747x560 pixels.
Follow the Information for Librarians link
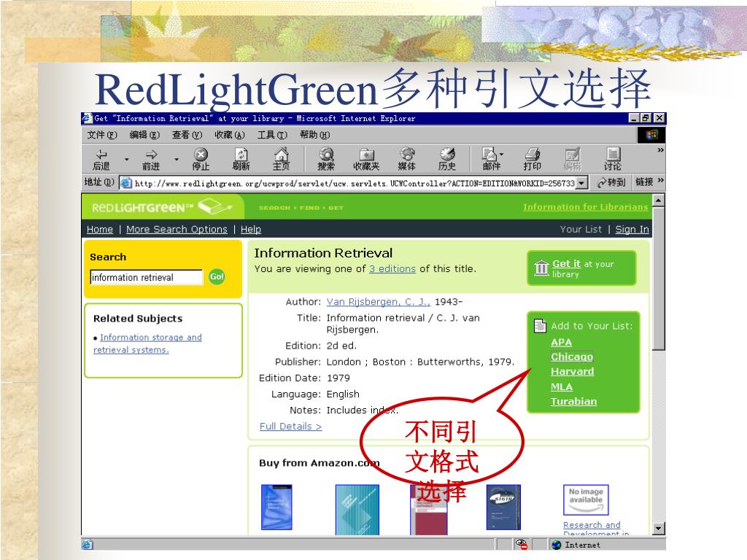586,207
